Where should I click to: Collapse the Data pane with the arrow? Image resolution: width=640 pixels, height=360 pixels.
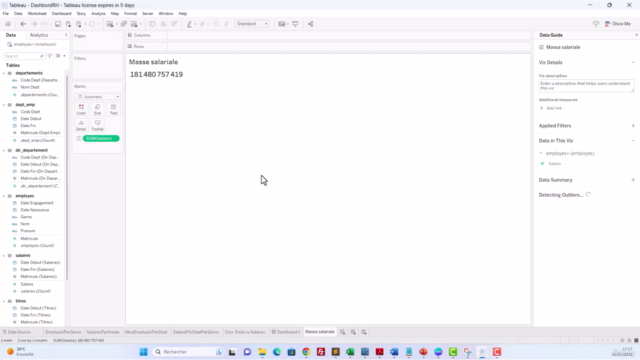[x=66, y=35]
